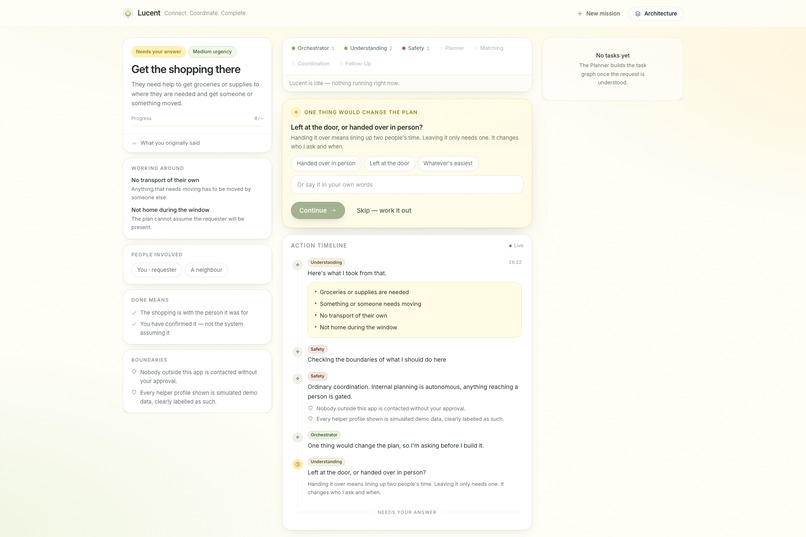Open the Architecture view
This screenshot has height=537, width=806.
tap(656, 14)
